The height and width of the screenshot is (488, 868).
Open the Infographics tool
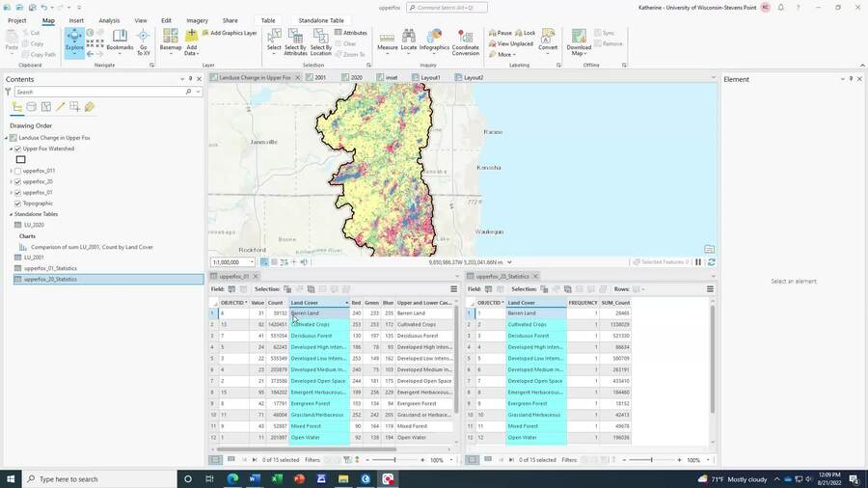(435, 41)
